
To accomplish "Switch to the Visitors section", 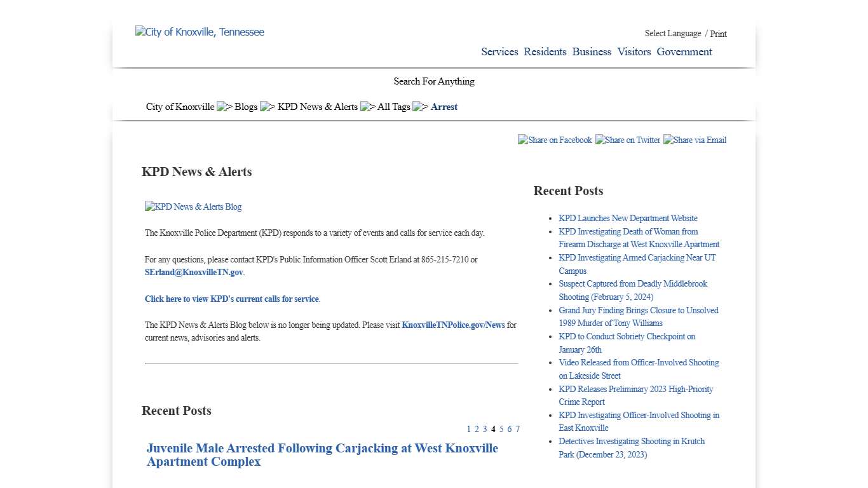I will [x=634, y=52].
